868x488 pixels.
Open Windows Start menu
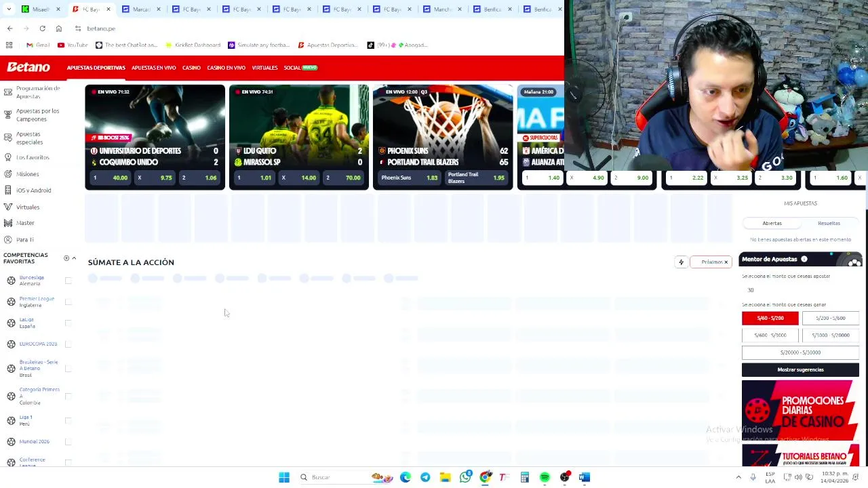pos(284,477)
